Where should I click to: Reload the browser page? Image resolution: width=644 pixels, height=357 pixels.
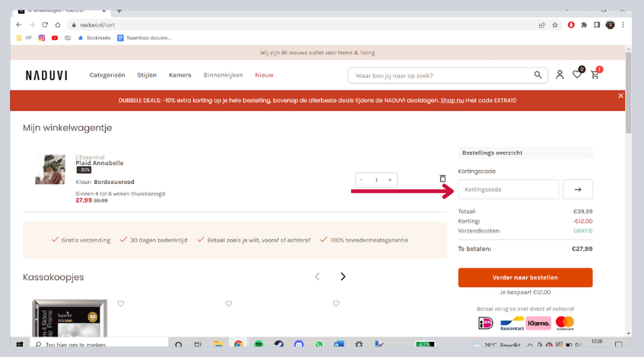(x=45, y=24)
